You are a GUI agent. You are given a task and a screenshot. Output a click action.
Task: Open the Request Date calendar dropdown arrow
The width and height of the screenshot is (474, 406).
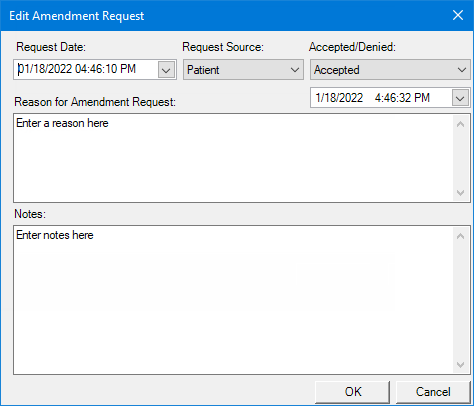166,70
